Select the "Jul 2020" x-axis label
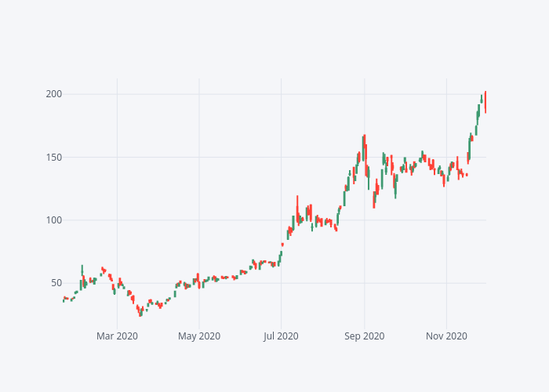The width and height of the screenshot is (549, 392). pyautogui.click(x=282, y=336)
